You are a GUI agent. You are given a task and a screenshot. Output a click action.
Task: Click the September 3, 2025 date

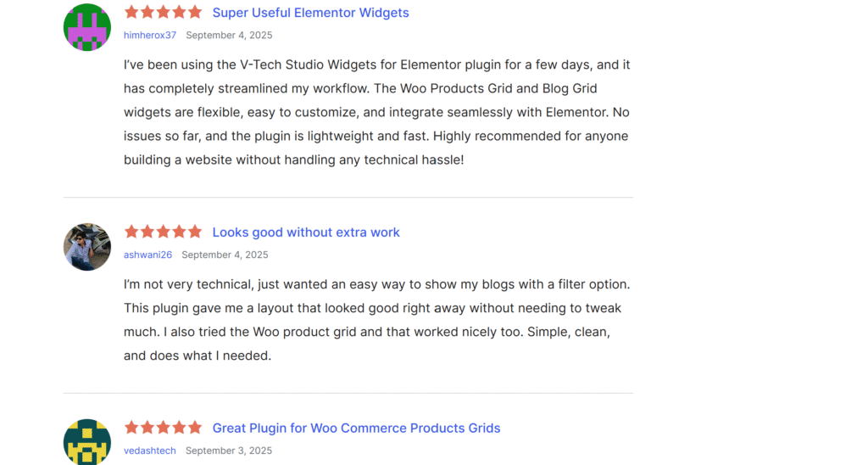click(x=229, y=451)
